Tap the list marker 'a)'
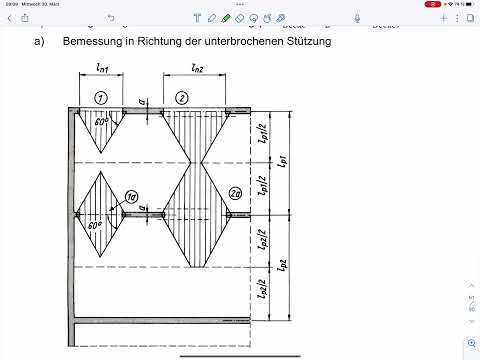This screenshot has width=480, height=360. [x=39, y=41]
